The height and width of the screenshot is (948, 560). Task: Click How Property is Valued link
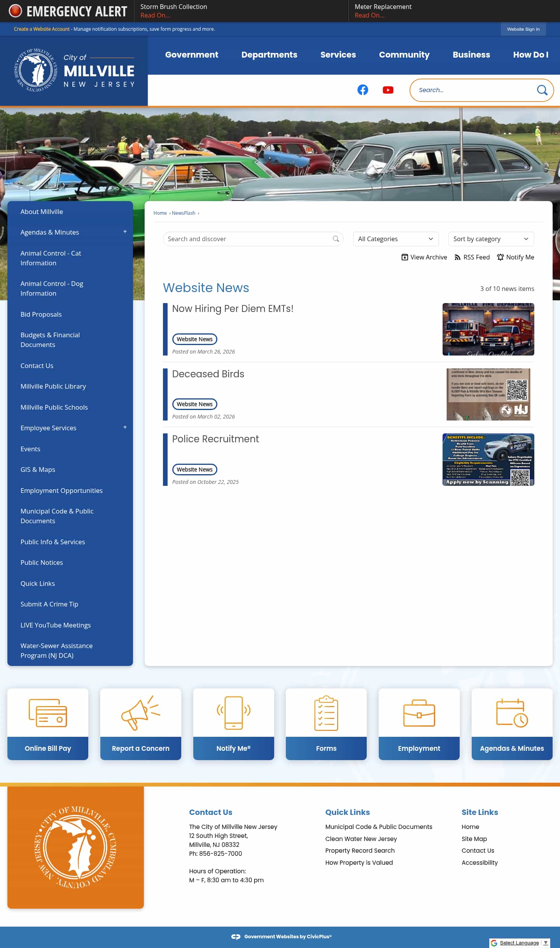click(359, 863)
